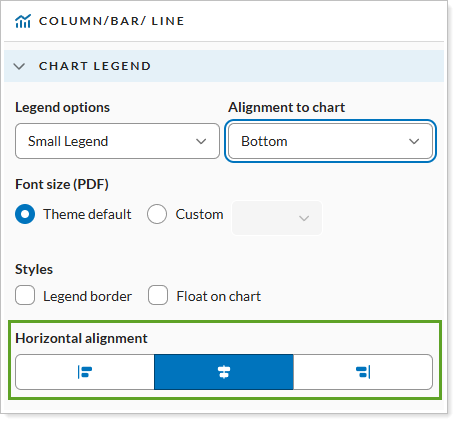Click the Legend border label text
This screenshot has height=423, width=457.
[x=87, y=296]
